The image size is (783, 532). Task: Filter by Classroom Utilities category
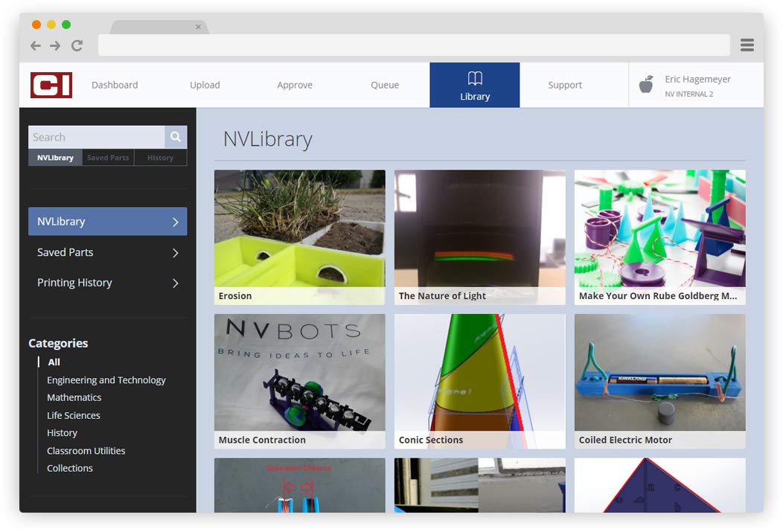pos(86,451)
